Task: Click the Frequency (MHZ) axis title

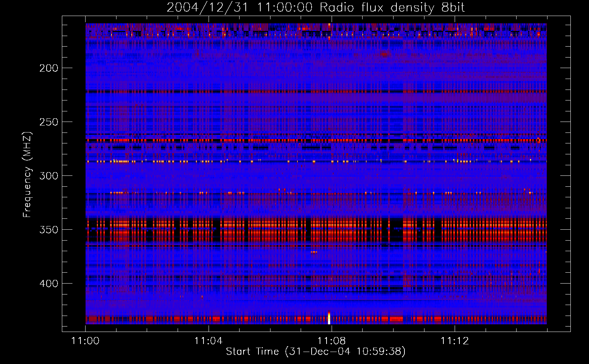Action: [27, 174]
